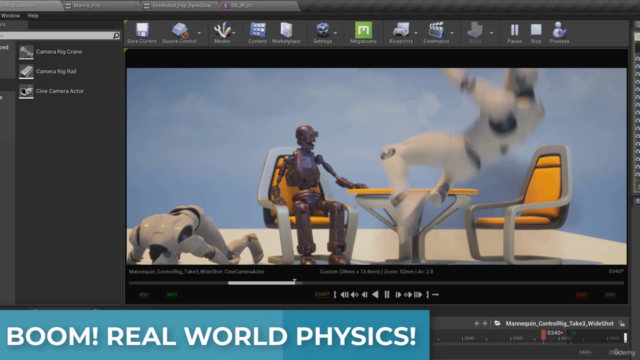Click the folder icon beside the sequence name

[497, 323]
